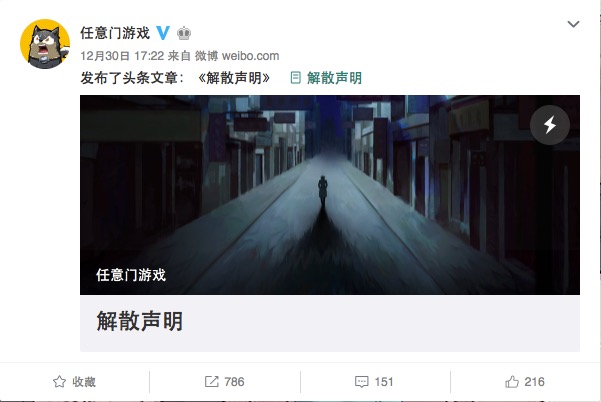Expand the post options chevron menu

573,24
